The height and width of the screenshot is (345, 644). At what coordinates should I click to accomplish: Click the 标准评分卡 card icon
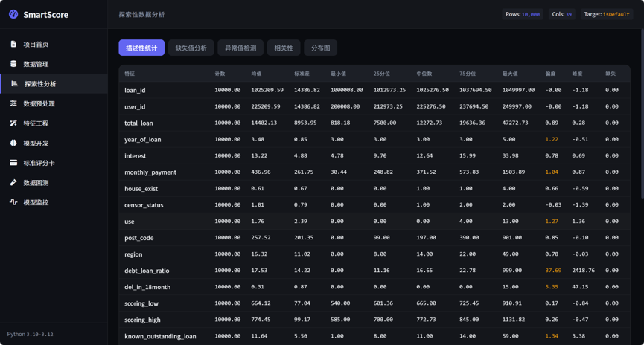pyautogui.click(x=13, y=162)
